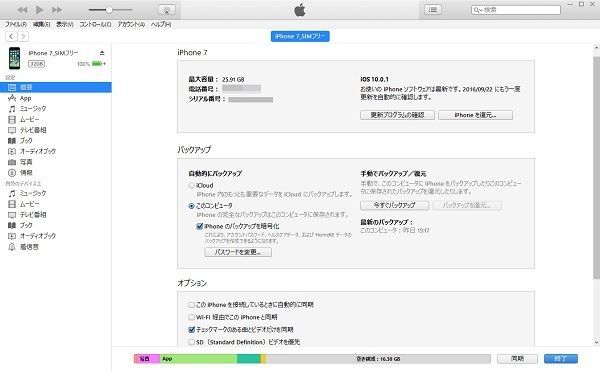Open the 表示 menu
600x371 pixels.
click(65, 24)
